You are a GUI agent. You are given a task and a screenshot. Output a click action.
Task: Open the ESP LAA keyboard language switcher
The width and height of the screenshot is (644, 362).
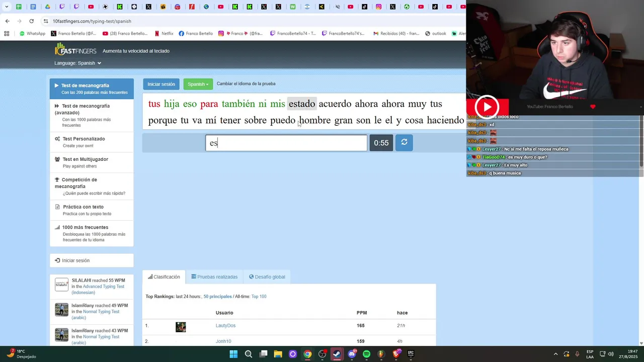[x=590, y=354]
